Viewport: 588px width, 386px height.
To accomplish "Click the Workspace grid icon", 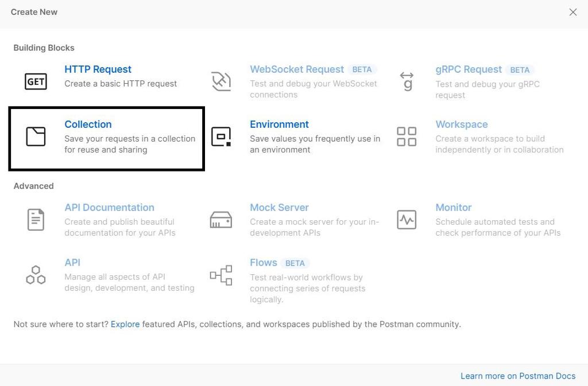I will coord(407,137).
